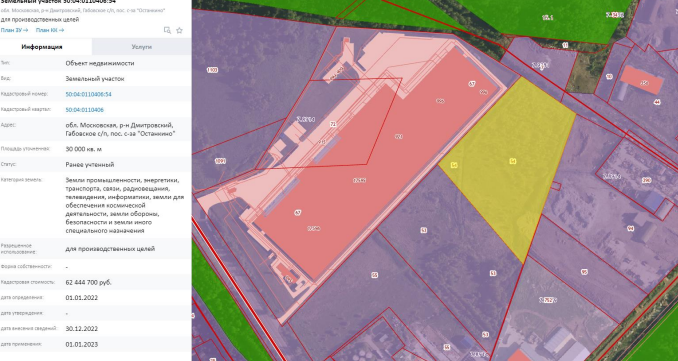Open the План ЗУ link
678x361 pixels.
[x=14, y=30]
